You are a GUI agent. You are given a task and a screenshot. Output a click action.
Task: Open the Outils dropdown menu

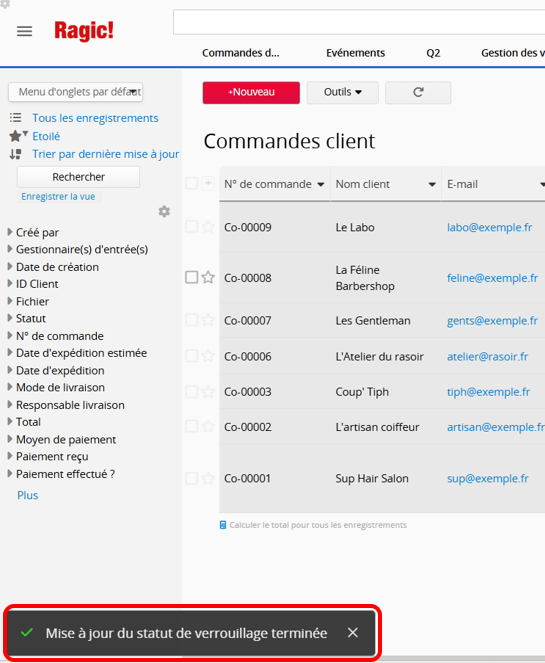pos(342,92)
